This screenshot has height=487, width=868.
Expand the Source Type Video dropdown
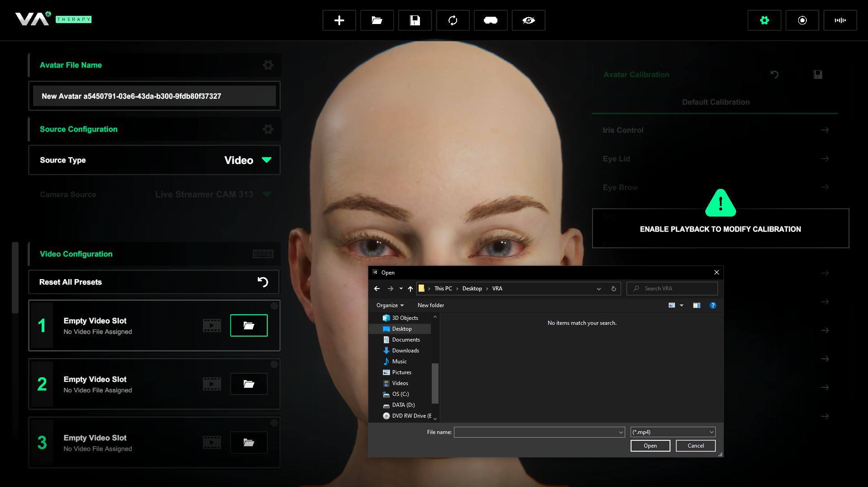coord(266,160)
